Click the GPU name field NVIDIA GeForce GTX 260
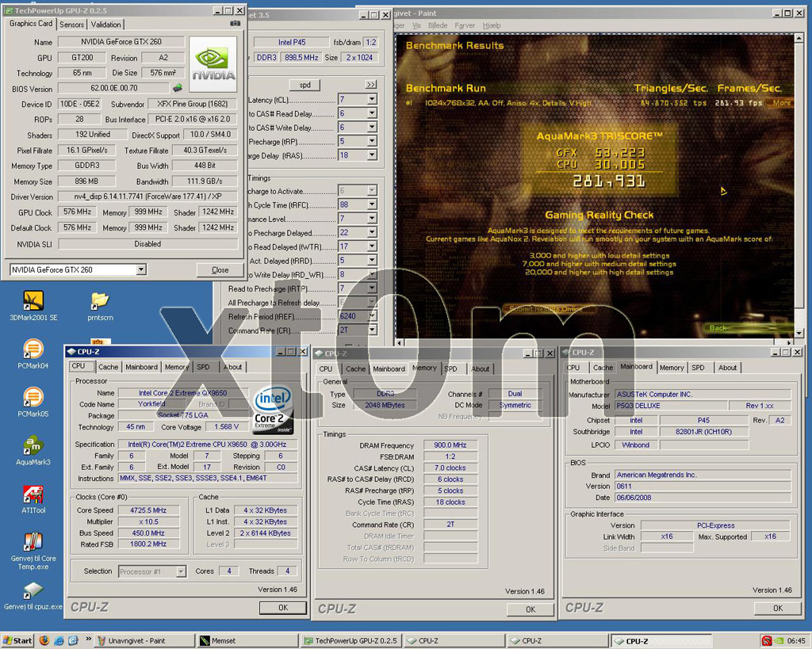The width and height of the screenshot is (812, 649). [x=121, y=41]
